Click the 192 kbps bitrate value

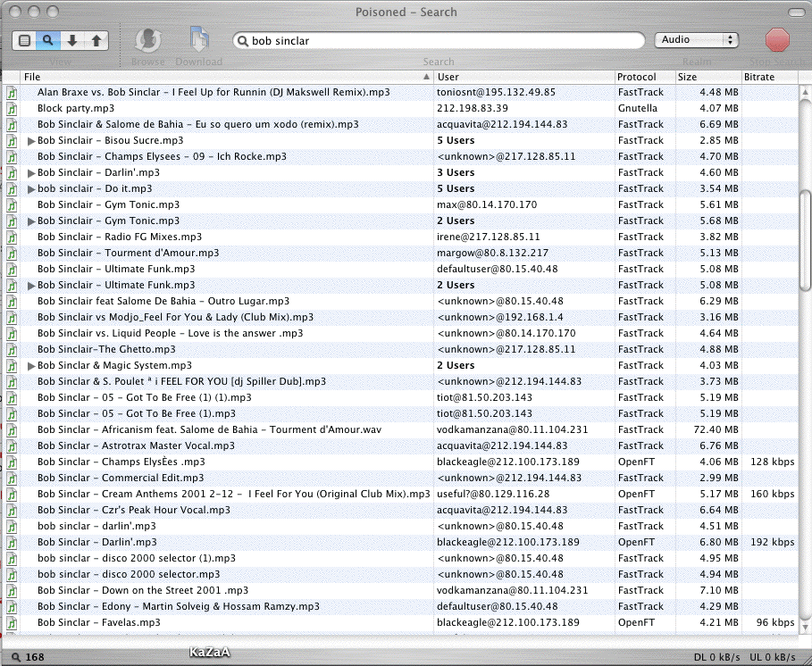click(772, 542)
